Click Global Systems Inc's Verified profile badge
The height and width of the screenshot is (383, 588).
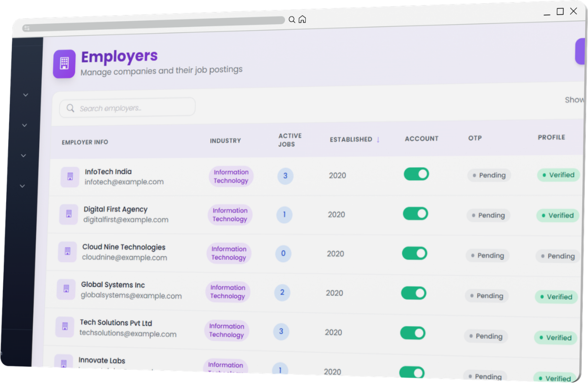click(x=556, y=297)
